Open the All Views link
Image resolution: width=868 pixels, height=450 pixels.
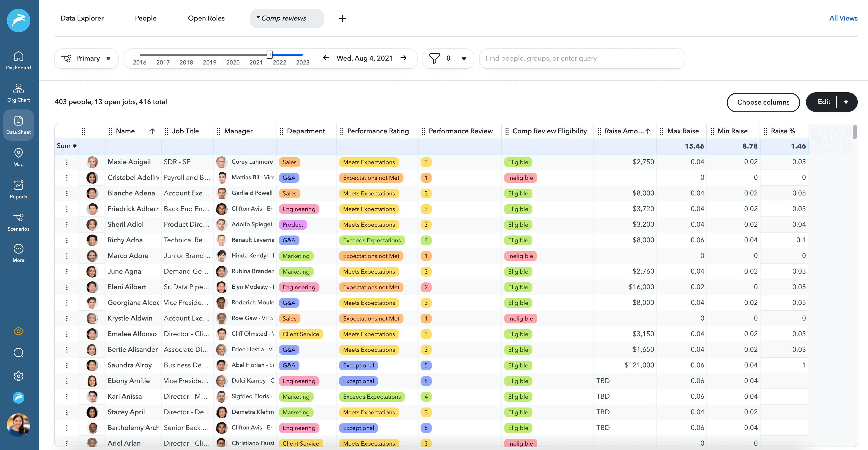[x=843, y=19]
